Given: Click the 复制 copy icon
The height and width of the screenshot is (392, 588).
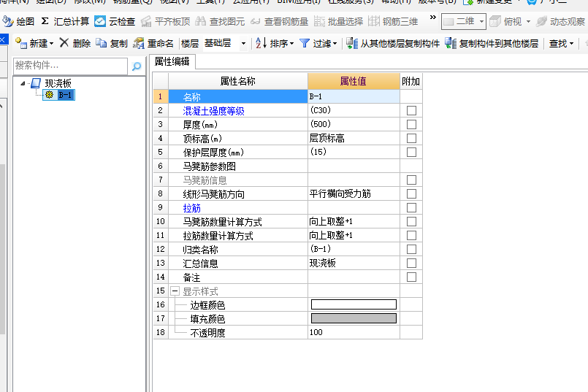Looking at the screenshot, I should coord(101,43).
